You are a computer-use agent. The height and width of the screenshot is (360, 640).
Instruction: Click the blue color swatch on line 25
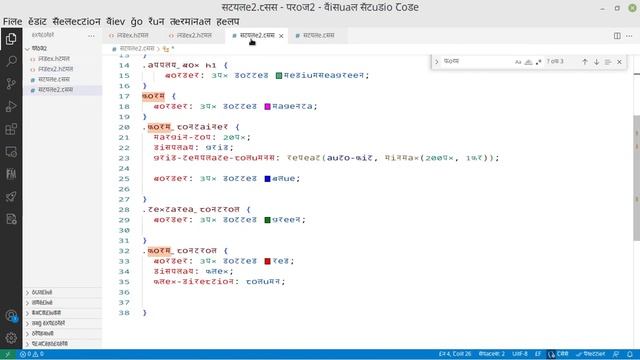pos(268,179)
